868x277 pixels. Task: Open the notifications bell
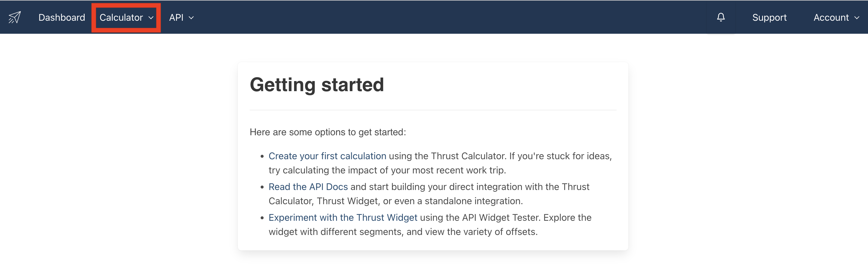coord(720,17)
